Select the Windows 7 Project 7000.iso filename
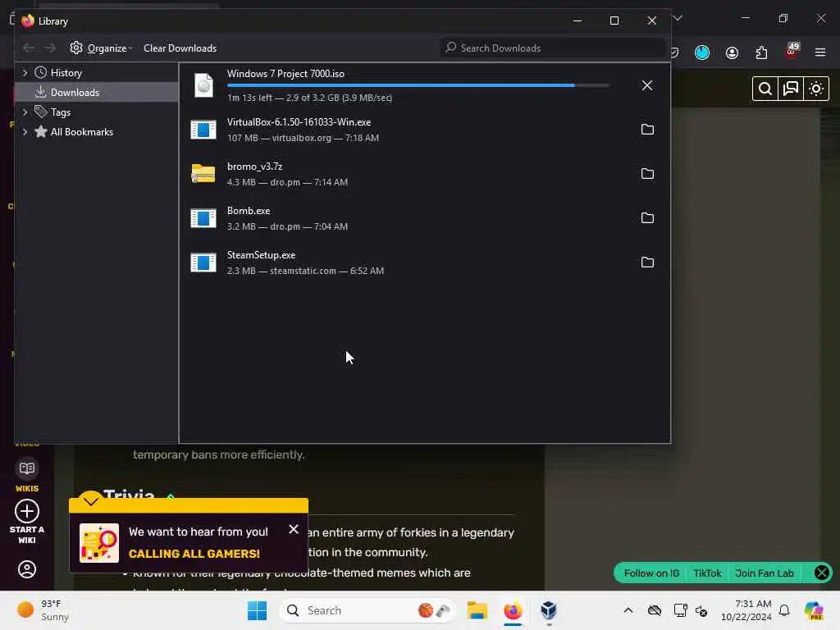 coord(285,74)
